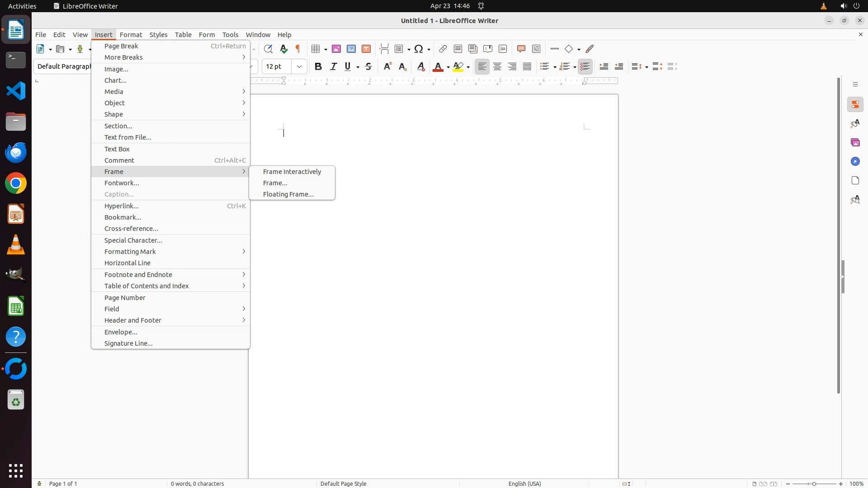Click the Insert Special Character omega icon
Viewport: 868px width, 488px height.
click(x=419, y=49)
